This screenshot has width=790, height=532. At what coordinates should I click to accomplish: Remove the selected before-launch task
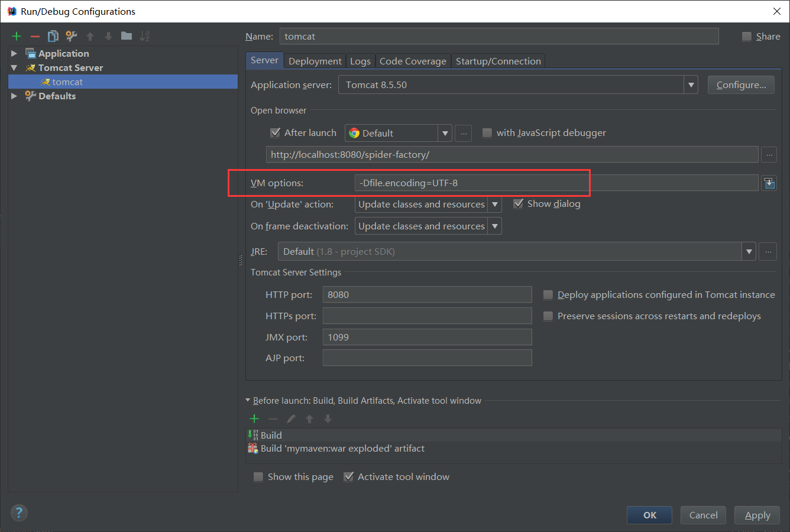click(273, 419)
